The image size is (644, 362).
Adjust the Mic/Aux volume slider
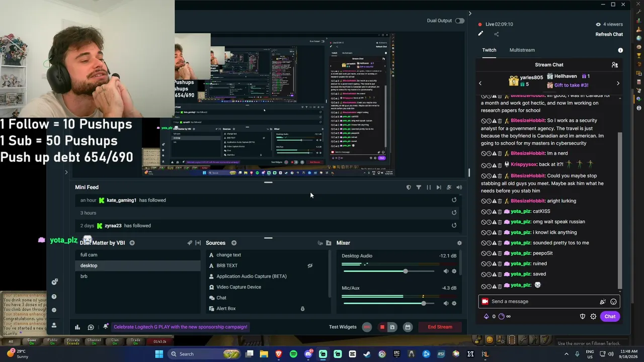click(x=388, y=304)
